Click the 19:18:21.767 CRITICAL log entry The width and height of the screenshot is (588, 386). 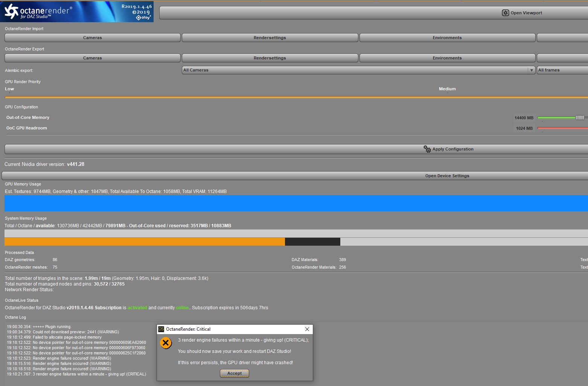click(x=76, y=374)
